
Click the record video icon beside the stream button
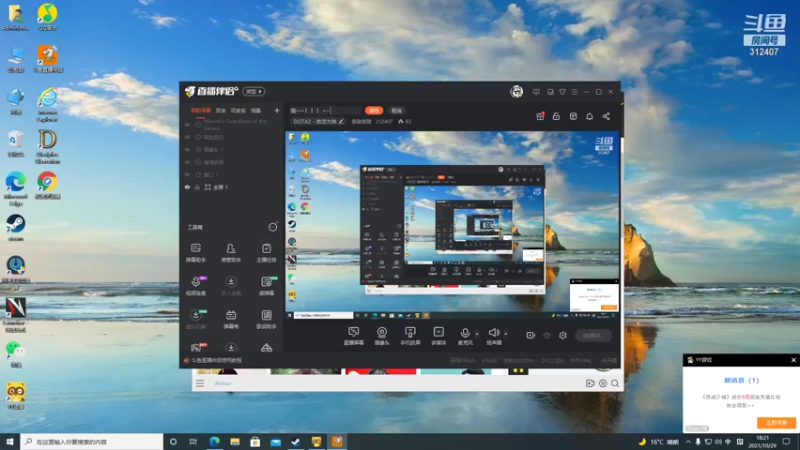pos(531,335)
